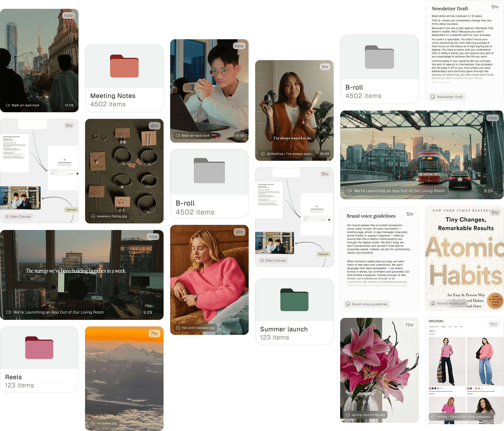Click the 12:08 duration badge on laptop video
The width and height of the screenshot is (504, 431).
click(x=240, y=135)
